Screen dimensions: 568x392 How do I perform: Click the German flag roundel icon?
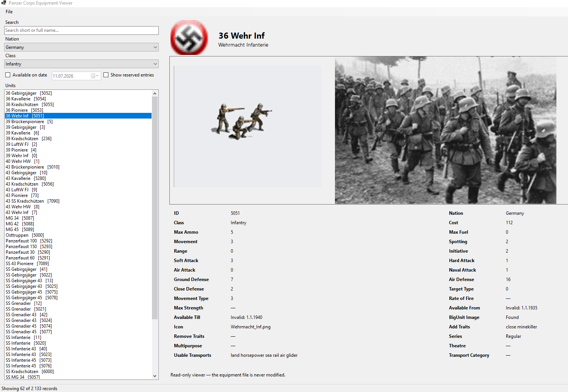[x=189, y=37]
